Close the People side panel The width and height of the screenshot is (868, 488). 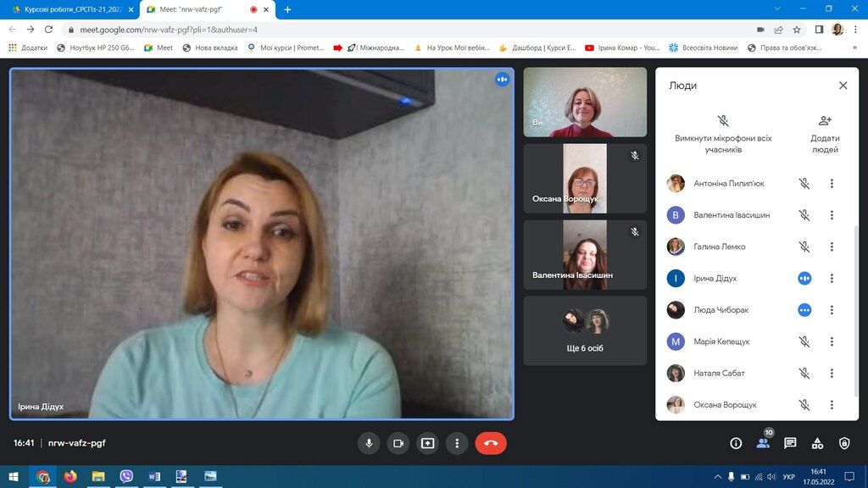(843, 86)
